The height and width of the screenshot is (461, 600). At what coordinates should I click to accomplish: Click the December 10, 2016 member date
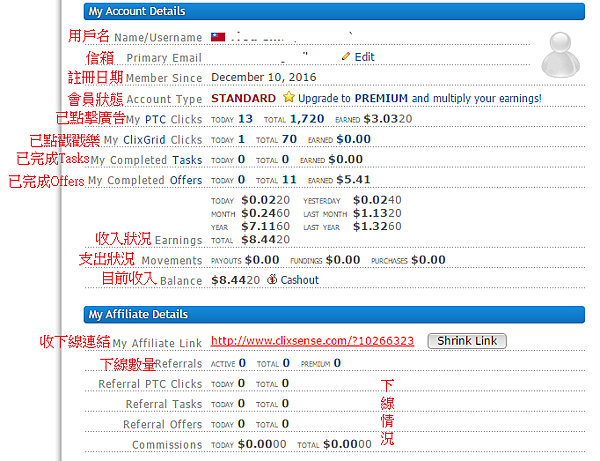[x=264, y=77]
